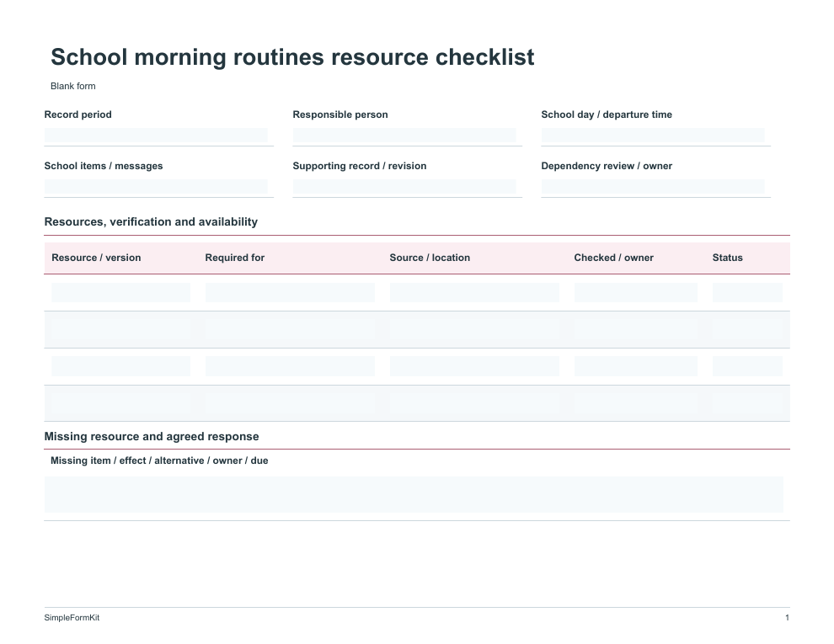834x644 pixels.
Task: Click the 'Source / location' column header
Action: point(430,258)
